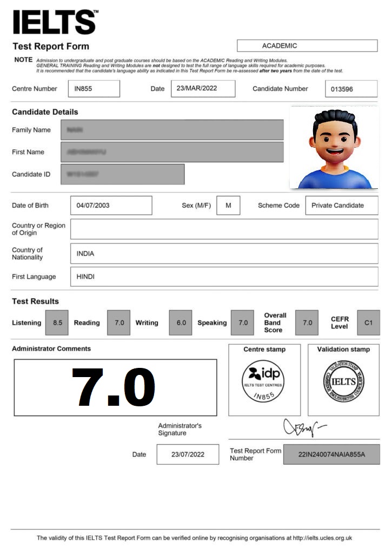The height and width of the screenshot is (554, 392).
Task: Click the IDP centre stamp
Action: pos(264,381)
